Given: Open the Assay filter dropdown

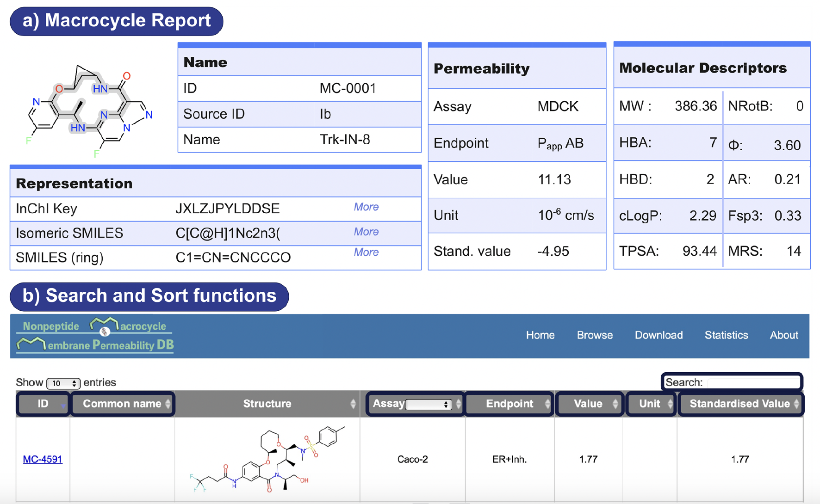Looking at the screenshot, I should click(x=428, y=405).
